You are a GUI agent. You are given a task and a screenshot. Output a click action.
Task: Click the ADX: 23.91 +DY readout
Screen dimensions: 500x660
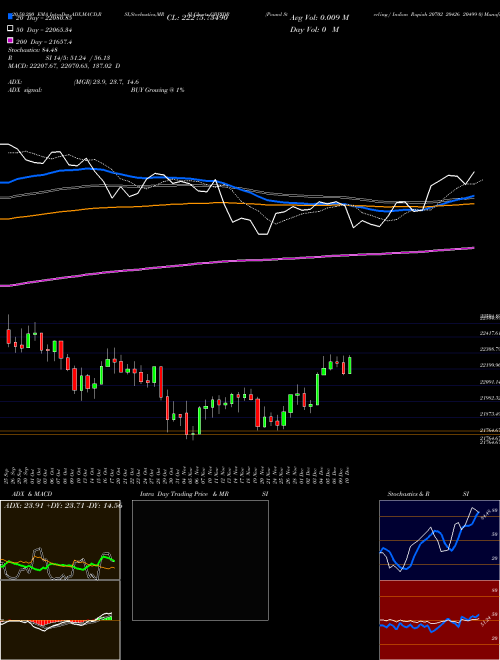click(x=63, y=506)
